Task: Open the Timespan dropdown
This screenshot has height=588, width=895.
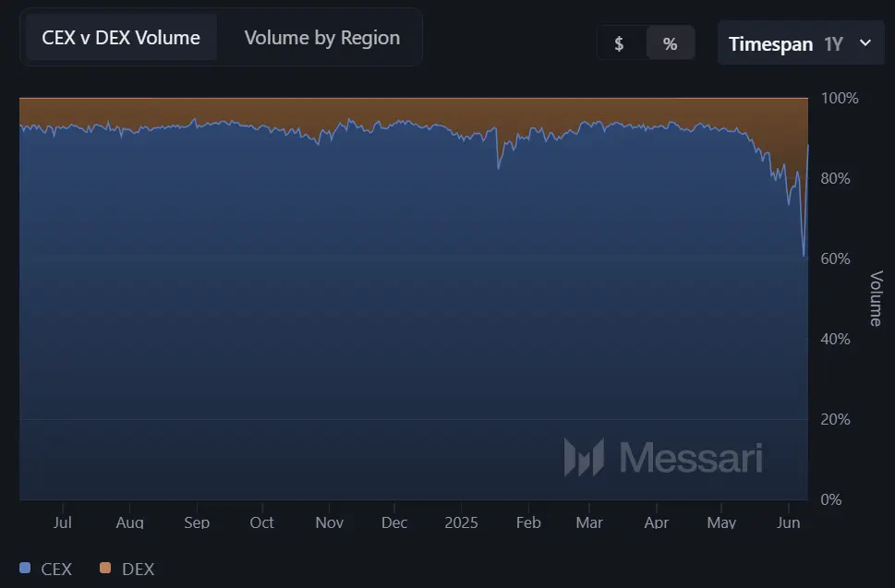Action: coord(800,43)
